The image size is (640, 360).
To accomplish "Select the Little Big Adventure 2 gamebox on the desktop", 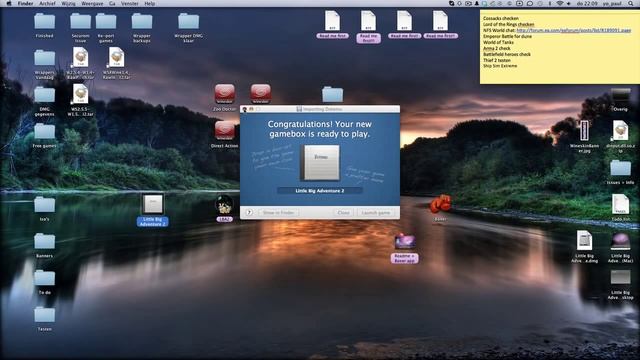I will click(x=153, y=204).
